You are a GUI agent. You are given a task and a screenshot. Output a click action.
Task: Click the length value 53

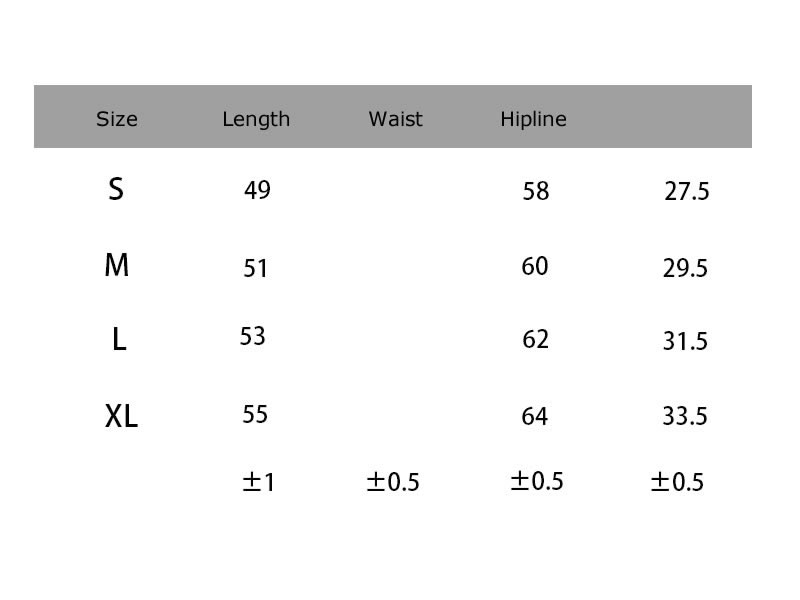(x=253, y=337)
